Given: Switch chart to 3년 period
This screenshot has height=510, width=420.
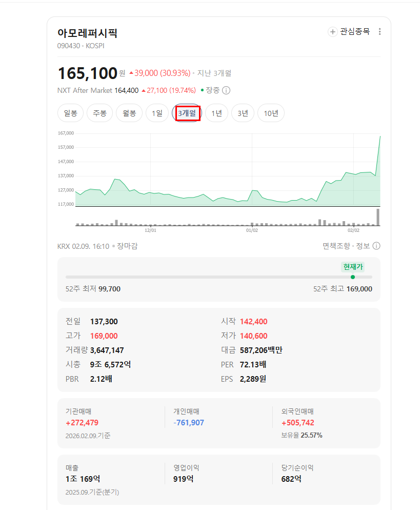Looking at the screenshot, I should [243, 113].
